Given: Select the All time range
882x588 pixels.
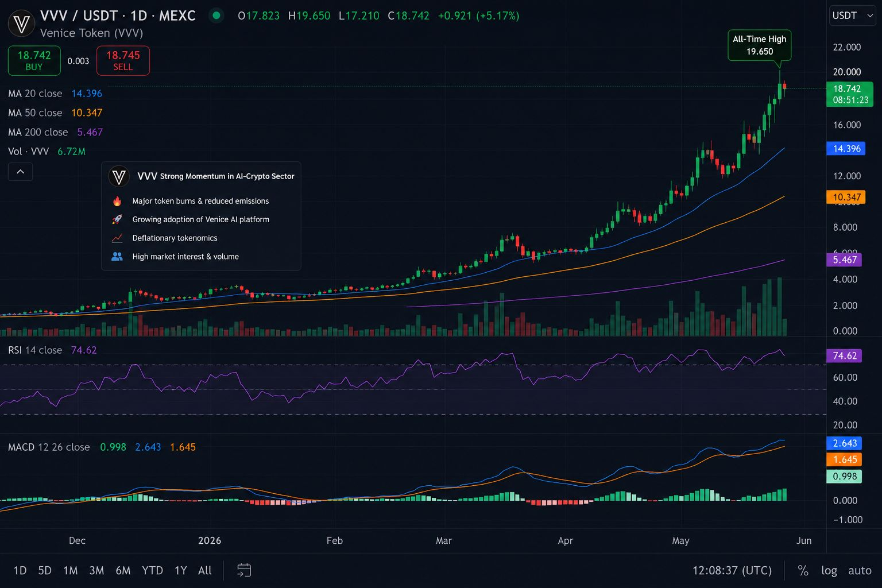Looking at the screenshot, I should [x=205, y=571].
